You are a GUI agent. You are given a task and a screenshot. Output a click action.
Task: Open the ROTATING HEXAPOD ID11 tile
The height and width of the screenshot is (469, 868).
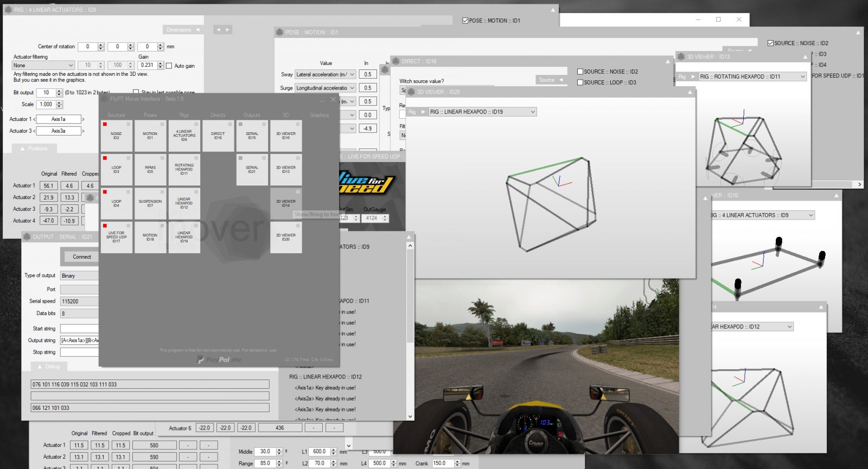click(184, 170)
